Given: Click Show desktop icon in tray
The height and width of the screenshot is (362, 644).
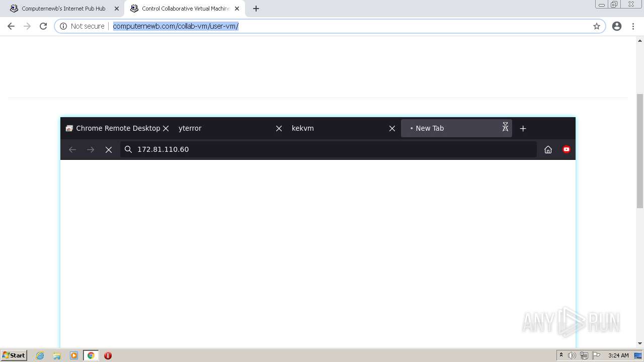Looking at the screenshot, I should [x=639, y=355].
